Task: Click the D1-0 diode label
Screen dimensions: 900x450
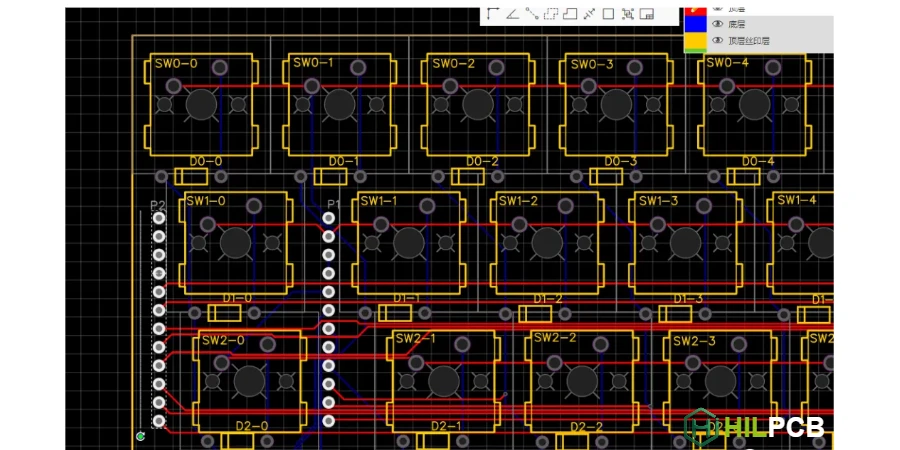Action: pyautogui.click(x=237, y=298)
